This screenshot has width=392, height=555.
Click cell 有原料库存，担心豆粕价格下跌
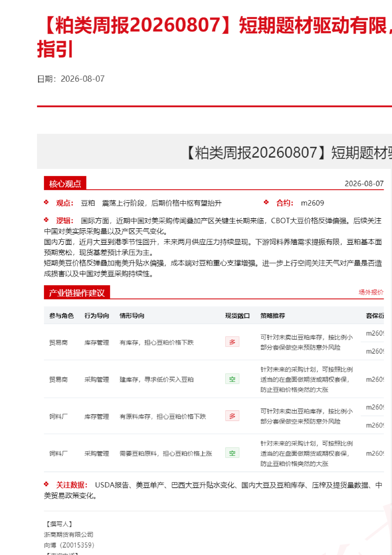(x=163, y=417)
